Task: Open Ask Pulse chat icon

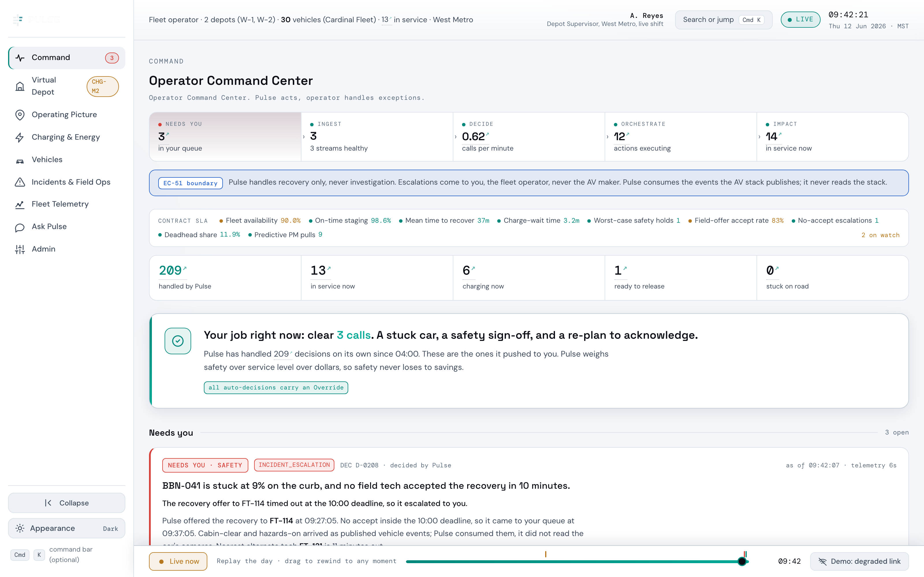Action: point(20,227)
